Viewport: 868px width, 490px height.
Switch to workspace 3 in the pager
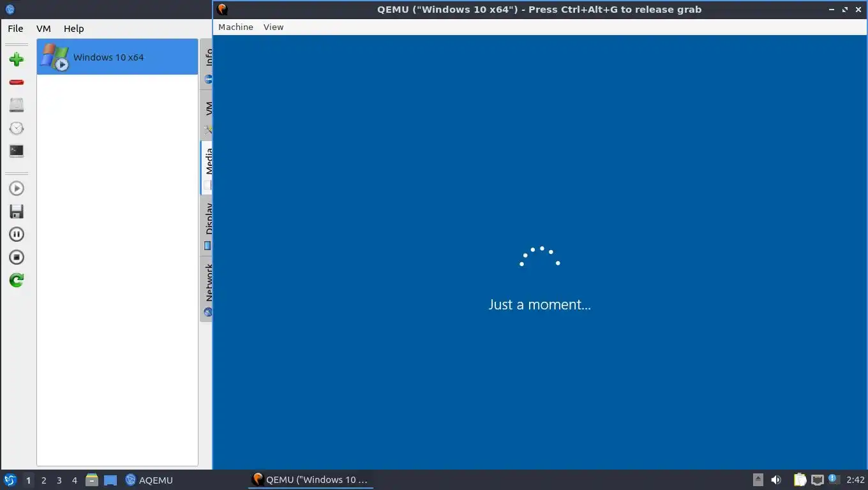[59, 480]
